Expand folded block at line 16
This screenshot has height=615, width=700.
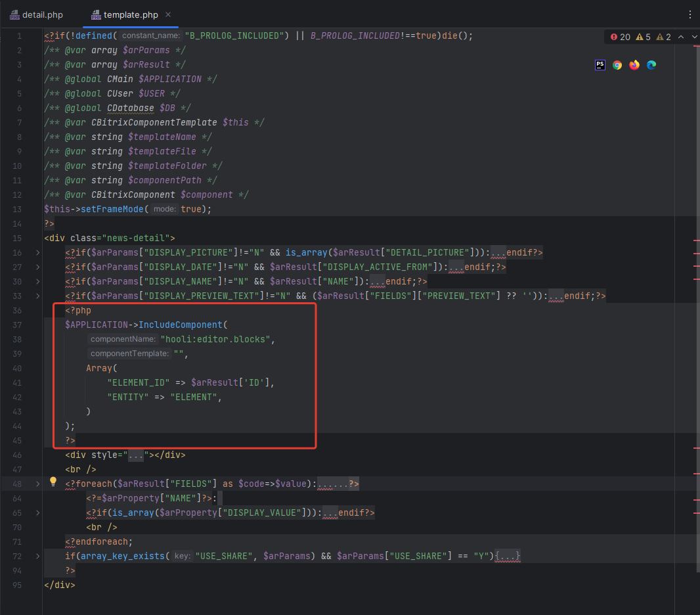click(x=38, y=252)
